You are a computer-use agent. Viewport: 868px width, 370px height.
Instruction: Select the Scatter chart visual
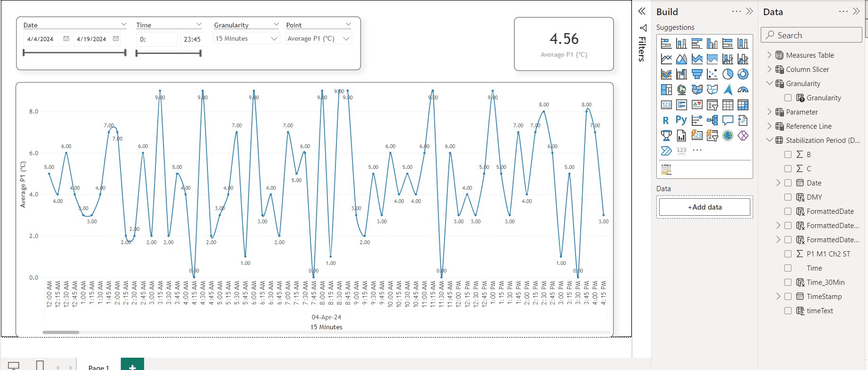coord(712,74)
